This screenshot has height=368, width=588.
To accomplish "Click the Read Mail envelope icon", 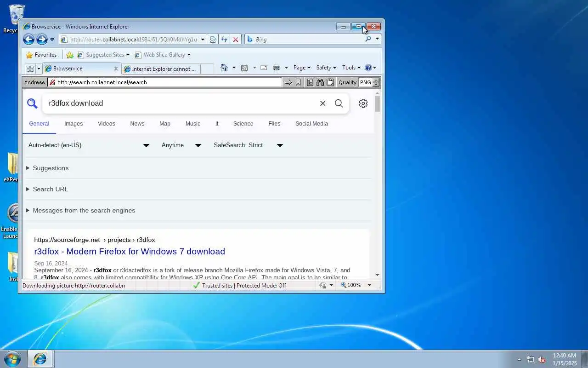I will pos(264,68).
